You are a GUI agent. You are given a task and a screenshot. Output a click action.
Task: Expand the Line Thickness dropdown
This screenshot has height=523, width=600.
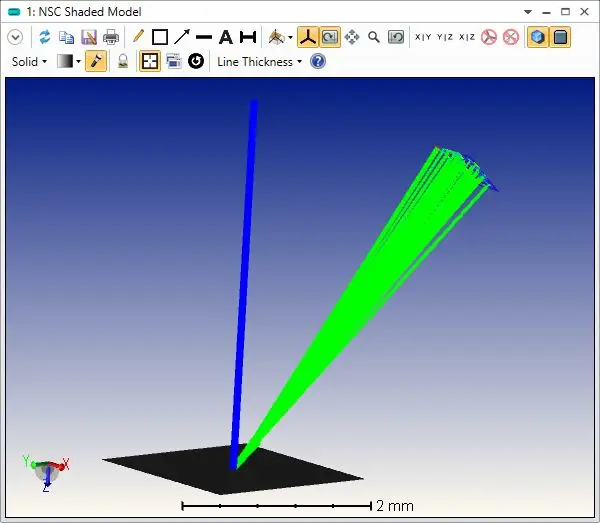259,61
